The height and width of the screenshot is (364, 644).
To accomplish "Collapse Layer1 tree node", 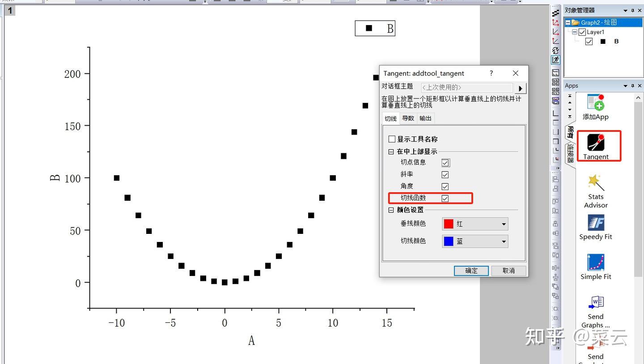I will 575,32.
